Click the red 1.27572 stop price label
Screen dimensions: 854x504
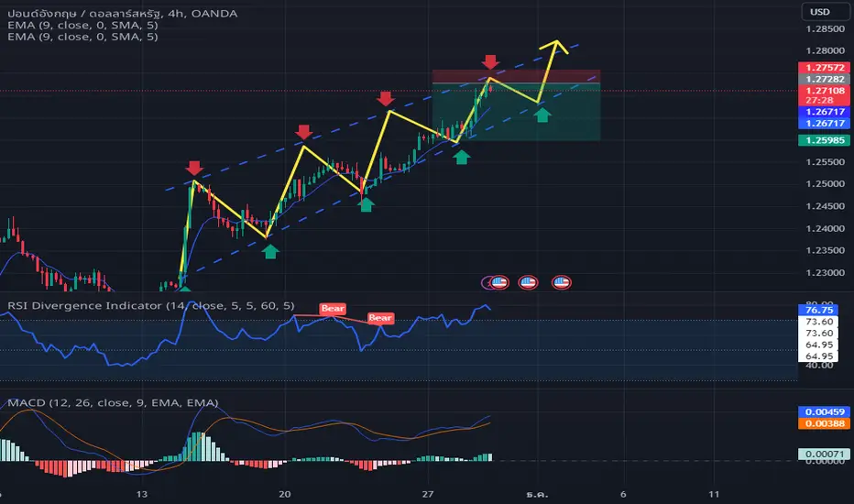coord(824,68)
